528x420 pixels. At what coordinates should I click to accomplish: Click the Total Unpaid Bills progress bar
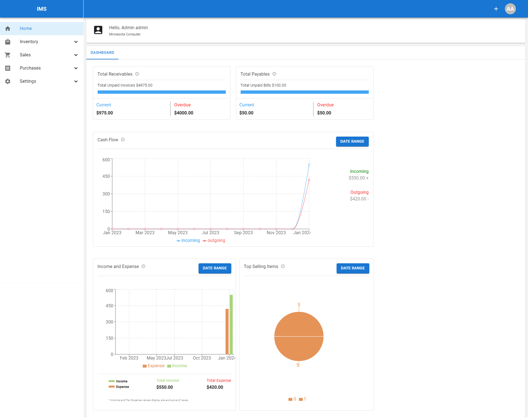(305, 92)
